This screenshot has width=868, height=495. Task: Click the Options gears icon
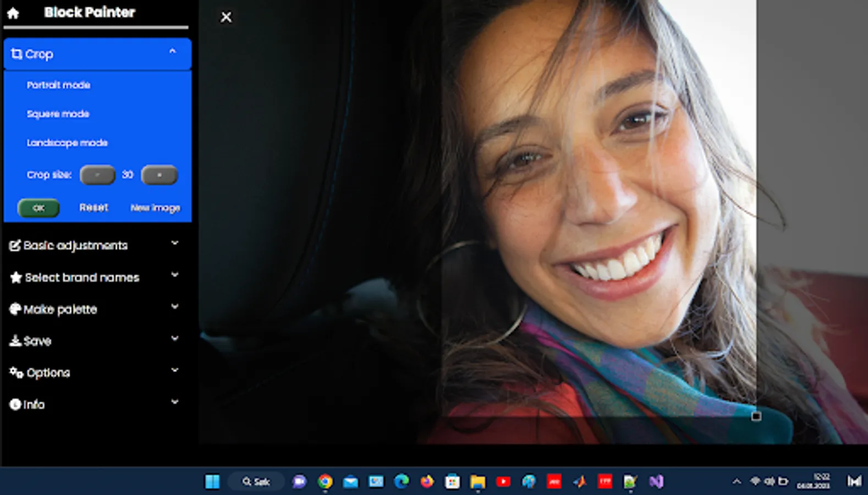pyautogui.click(x=16, y=373)
